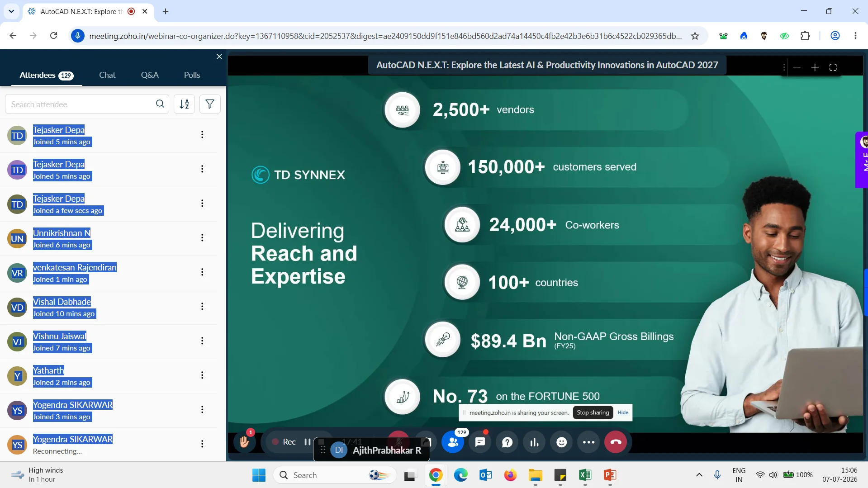Open the browser extensions puzzle icon
Image resolution: width=868 pixels, height=488 pixels.
[x=805, y=36]
